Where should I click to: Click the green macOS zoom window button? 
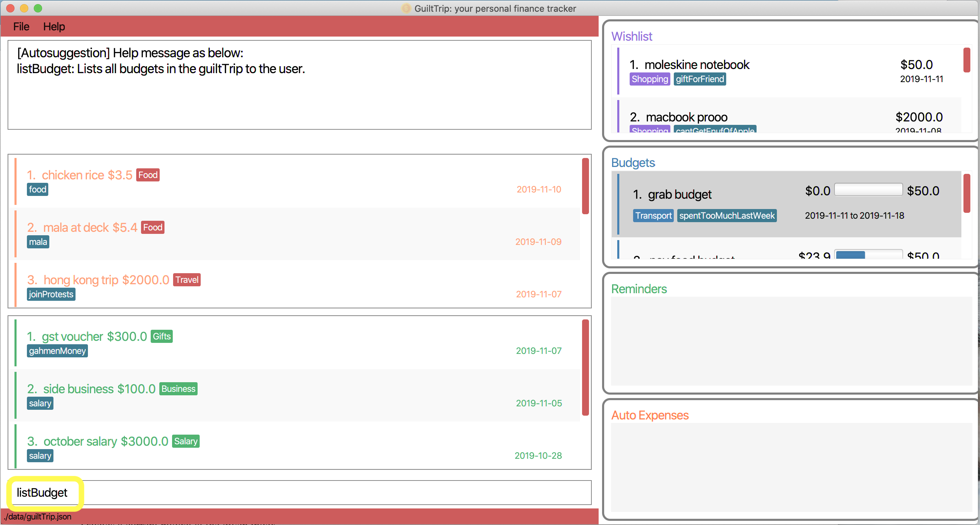38,8
